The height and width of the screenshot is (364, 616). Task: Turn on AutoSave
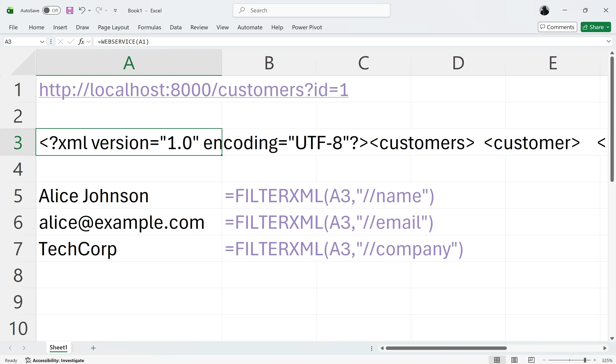click(51, 10)
